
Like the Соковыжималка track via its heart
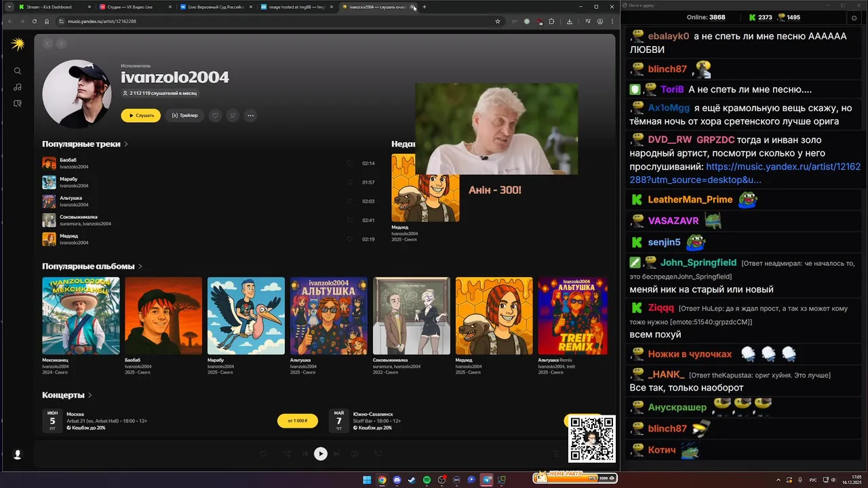(x=350, y=220)
